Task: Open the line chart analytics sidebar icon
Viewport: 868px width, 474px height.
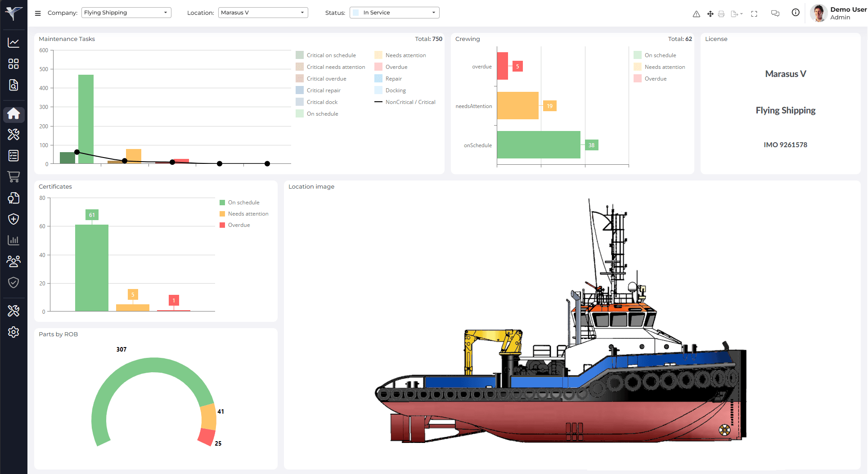Action: point(13,42)
